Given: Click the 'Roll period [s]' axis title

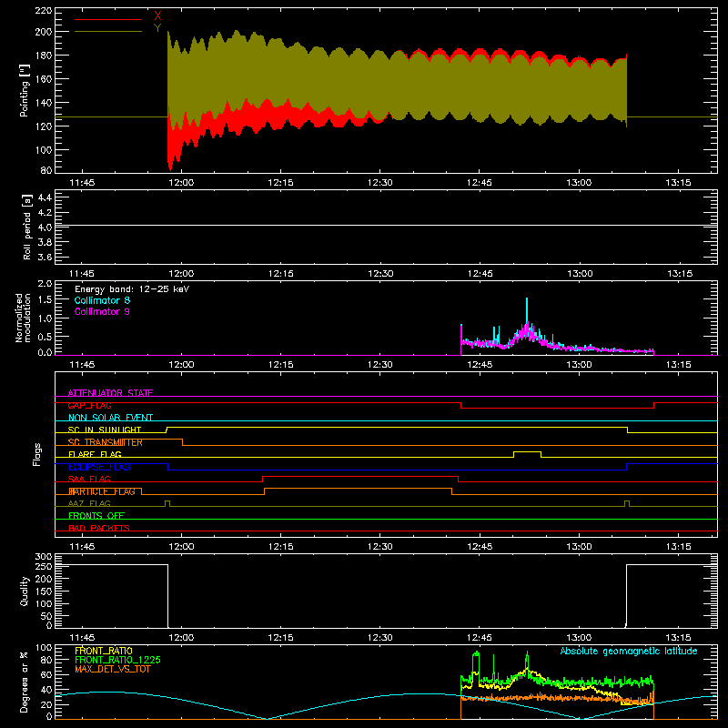Looking at the screenshot, I should tap(26, 227).
